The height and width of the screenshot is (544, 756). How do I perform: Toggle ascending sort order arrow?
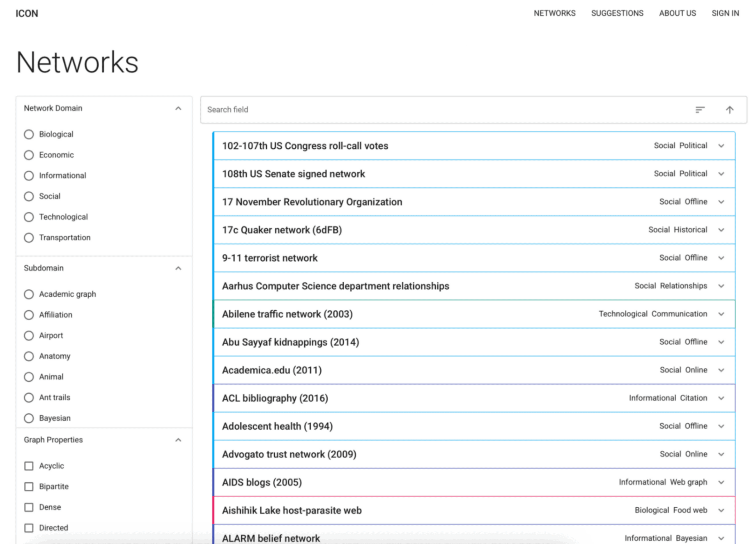click(730, 110)
